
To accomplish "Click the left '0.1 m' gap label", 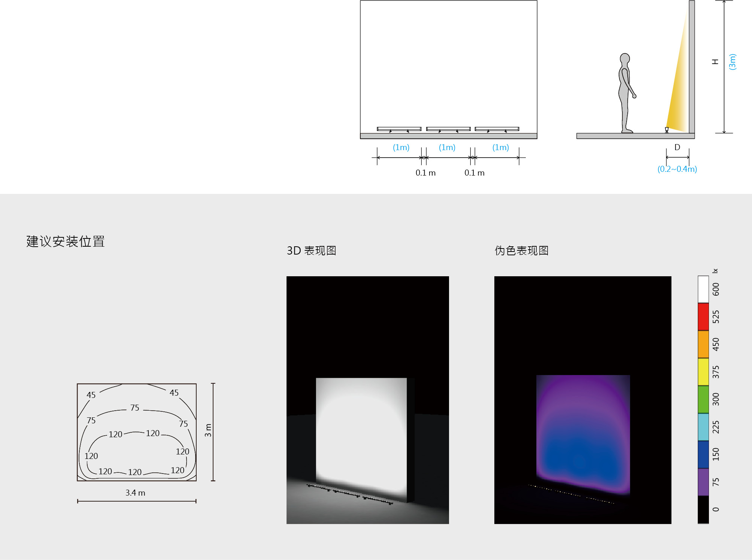I will 425,173.
